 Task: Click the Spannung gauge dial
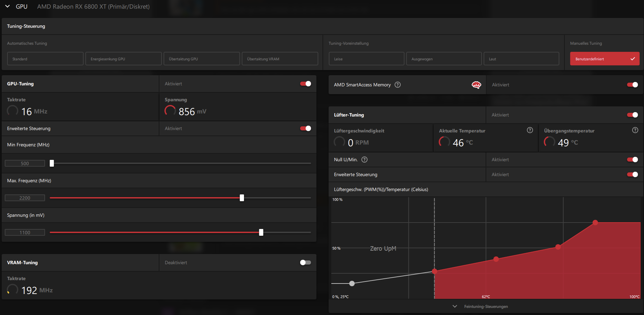[170, 111]
